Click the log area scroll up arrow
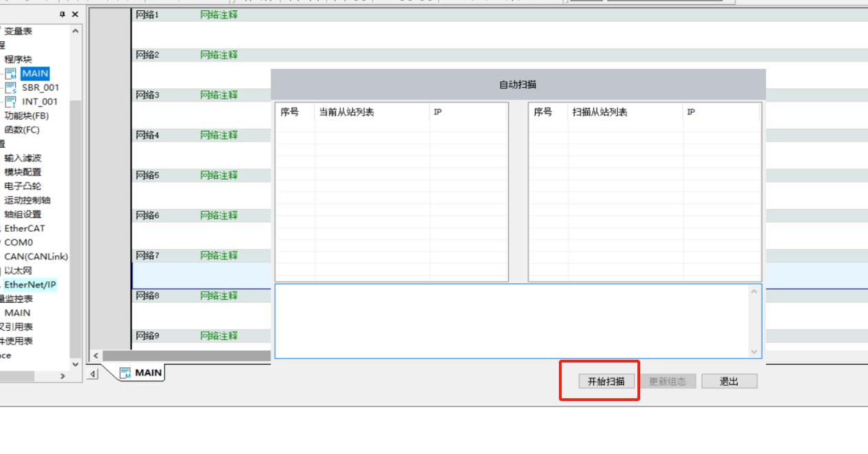 tap(754, 292)
